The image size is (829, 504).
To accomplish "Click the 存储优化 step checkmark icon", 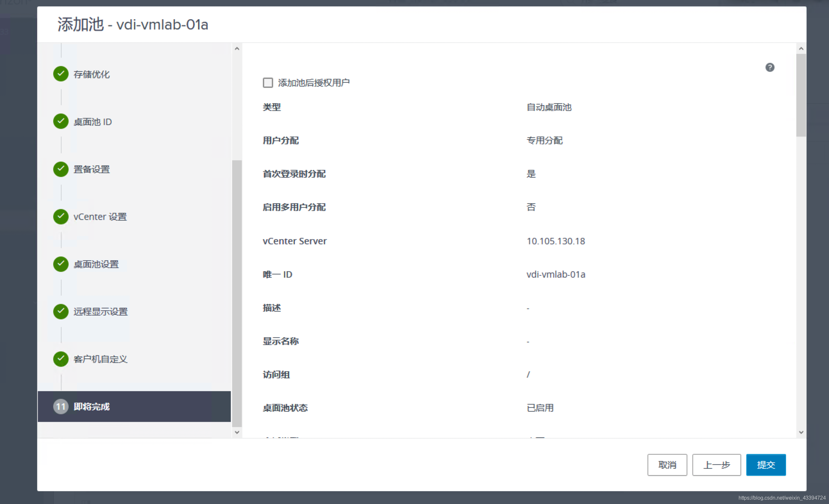I will click(61, 74).
